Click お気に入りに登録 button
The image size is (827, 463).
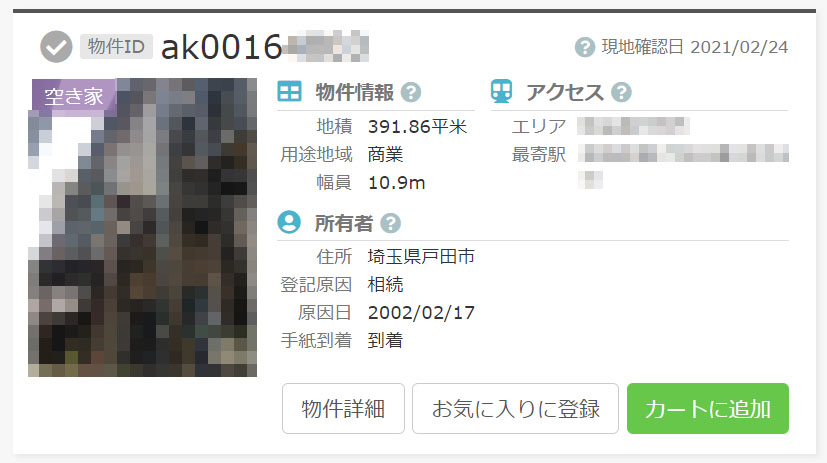tap(515, 409)
